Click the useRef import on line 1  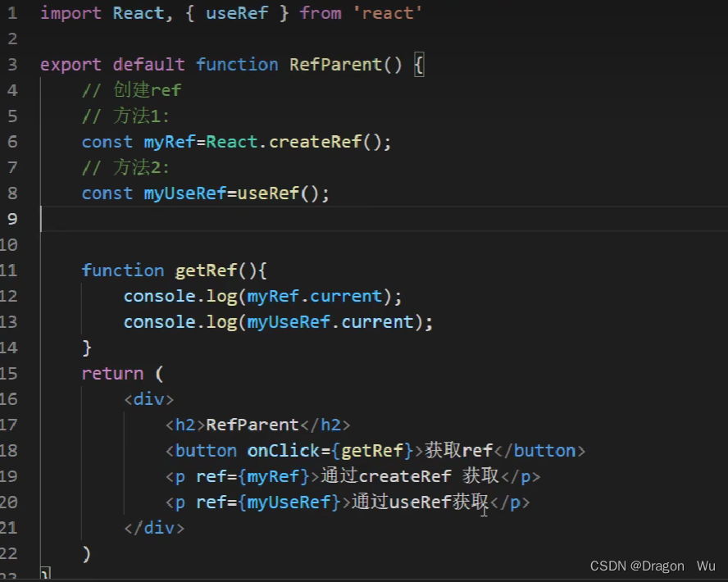[237, 12]
